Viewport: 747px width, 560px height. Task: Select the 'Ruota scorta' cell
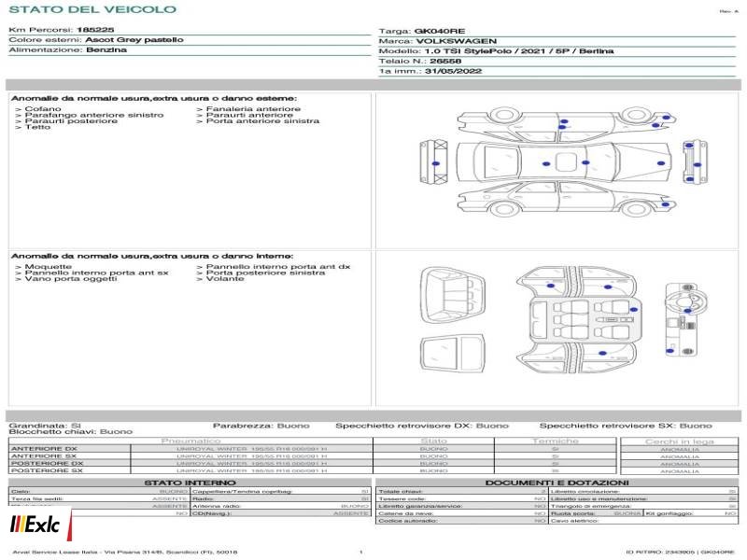click(x=596, y=513)
